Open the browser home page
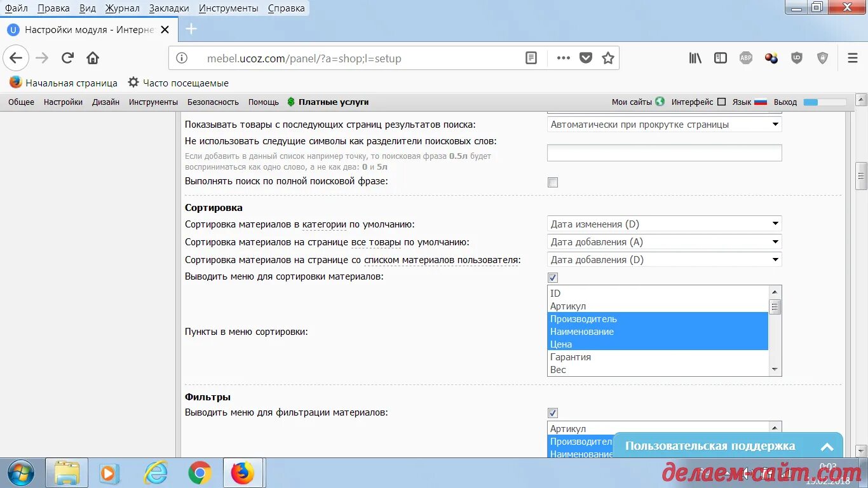 coord(93,58)
